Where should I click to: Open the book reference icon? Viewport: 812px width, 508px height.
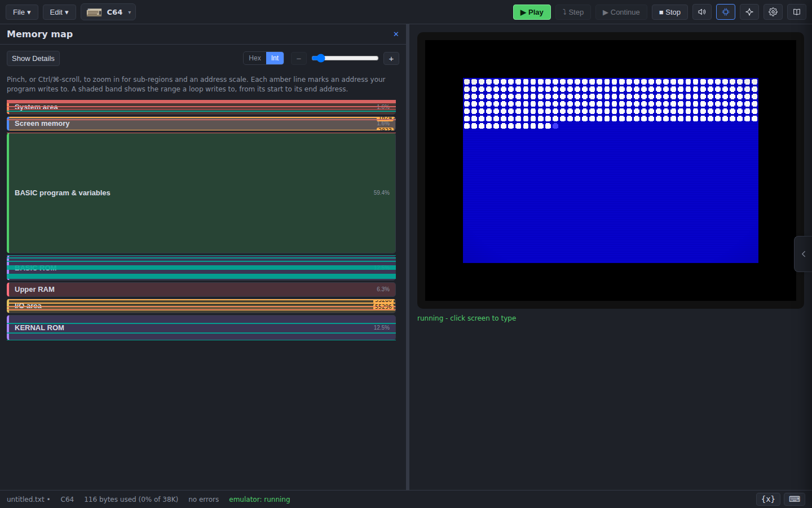[x=797, y=12]
